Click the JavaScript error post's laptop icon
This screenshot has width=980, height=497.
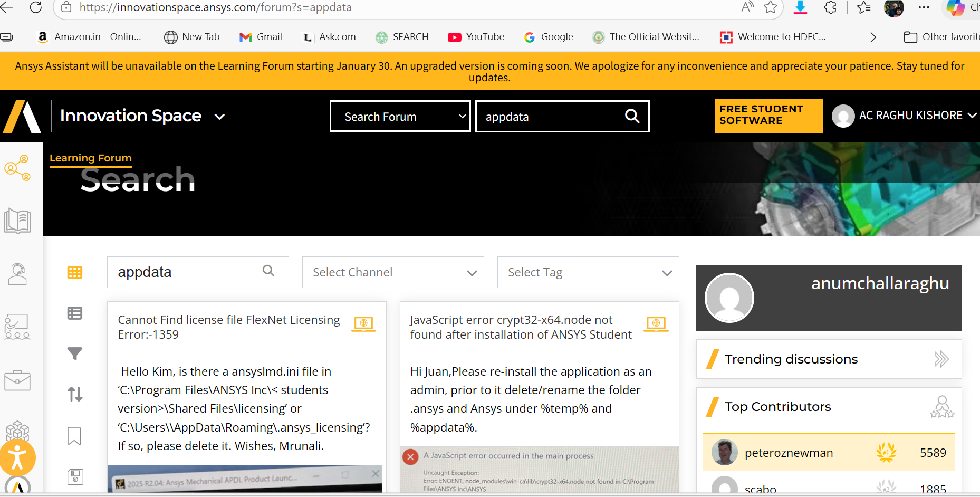point(656,323)
